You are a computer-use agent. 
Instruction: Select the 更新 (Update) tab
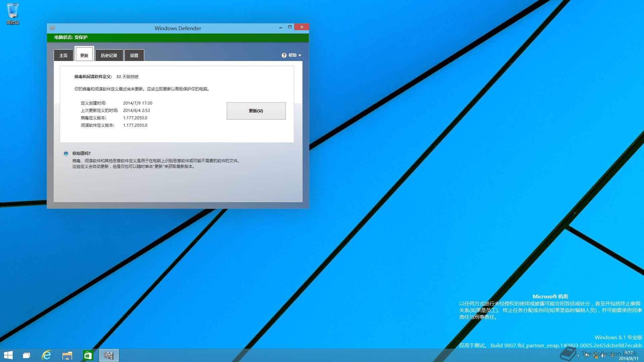(84, 54)
